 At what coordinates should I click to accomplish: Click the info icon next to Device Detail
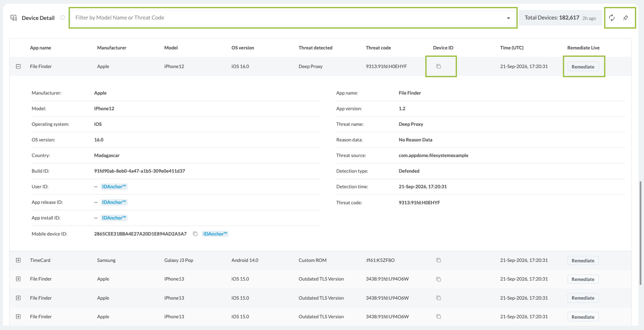tap(62, 18)
